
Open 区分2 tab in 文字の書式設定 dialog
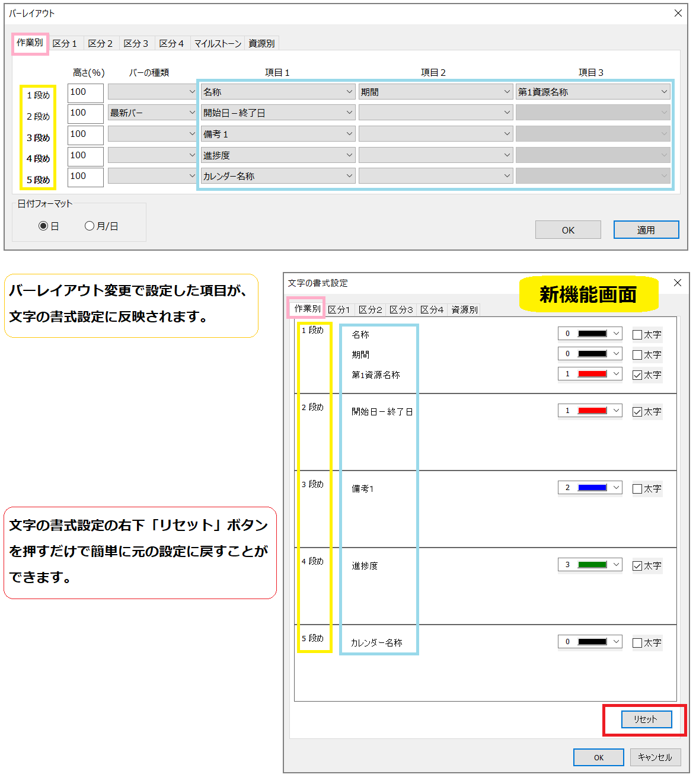[370, 309]
